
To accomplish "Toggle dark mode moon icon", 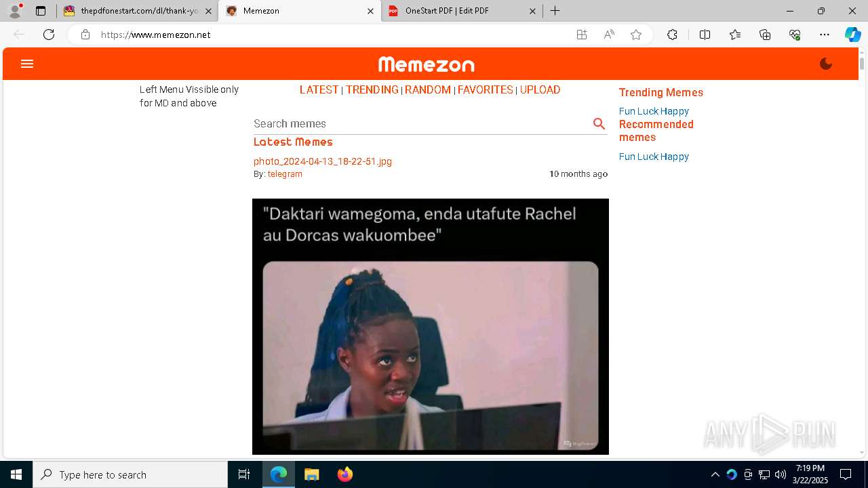I will tap(826, 64).
